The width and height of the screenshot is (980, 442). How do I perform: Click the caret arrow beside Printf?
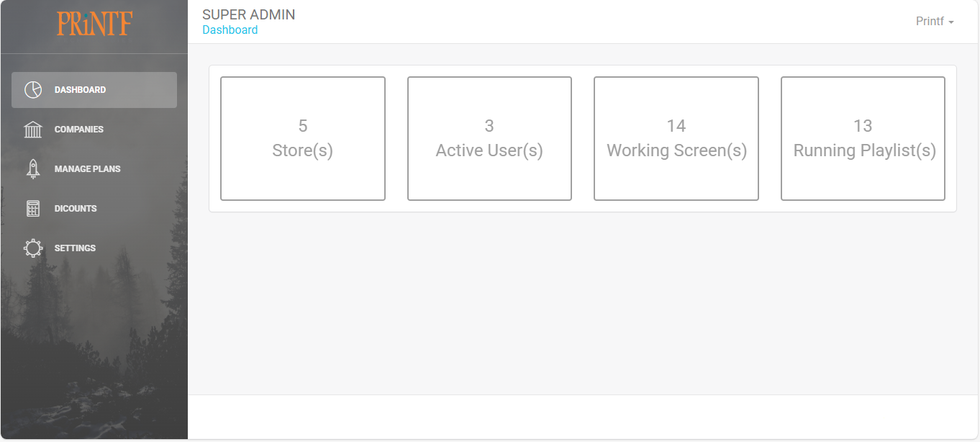pos(951,22)
